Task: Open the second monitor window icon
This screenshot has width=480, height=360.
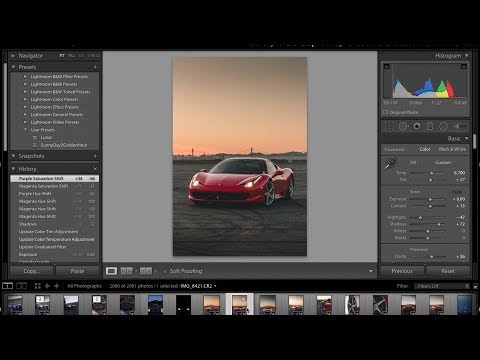Action: [x=22, y=286]
